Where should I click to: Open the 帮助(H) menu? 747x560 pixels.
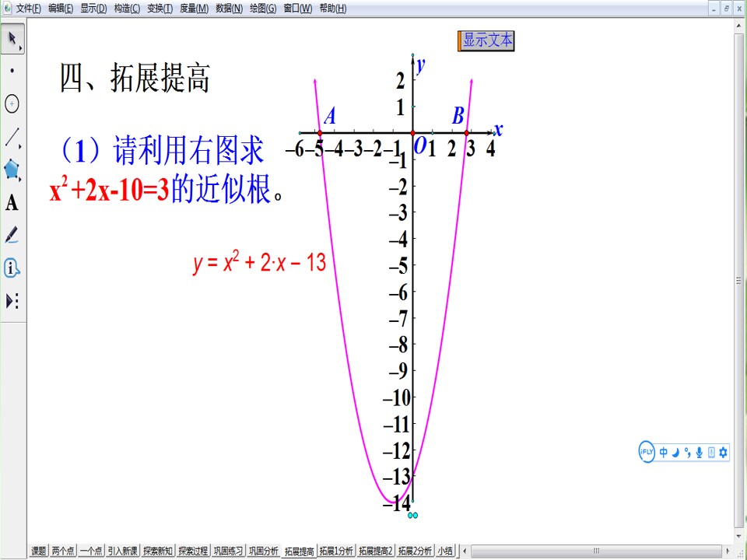332,8
